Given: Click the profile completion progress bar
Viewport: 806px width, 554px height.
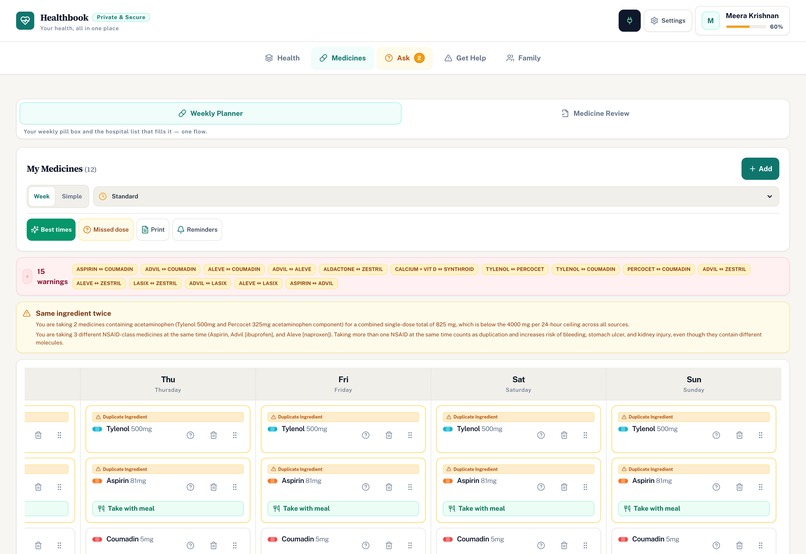Looking at the screenshot, I should (745, 27).
